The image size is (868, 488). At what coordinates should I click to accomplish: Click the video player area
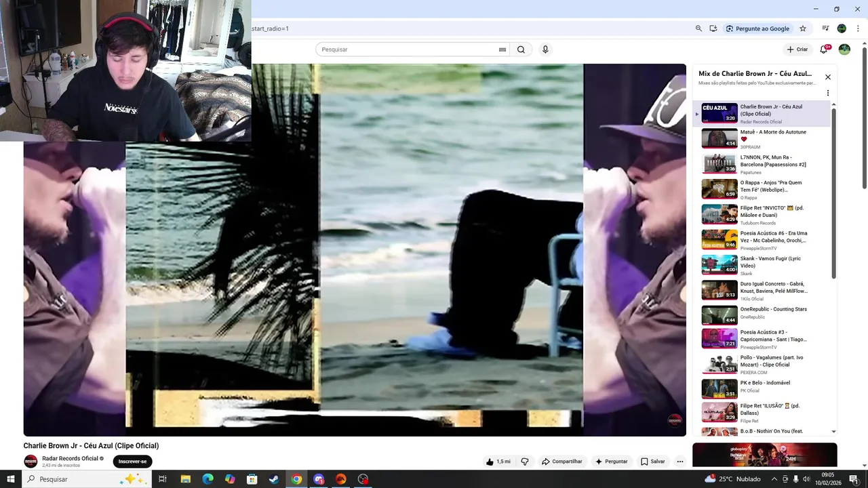click(355, 250)
